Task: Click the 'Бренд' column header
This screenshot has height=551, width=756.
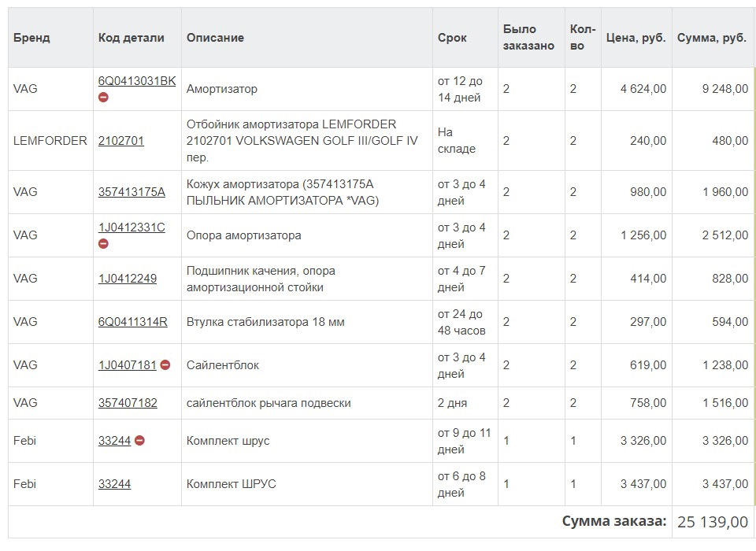Action: tap(31, 38)
